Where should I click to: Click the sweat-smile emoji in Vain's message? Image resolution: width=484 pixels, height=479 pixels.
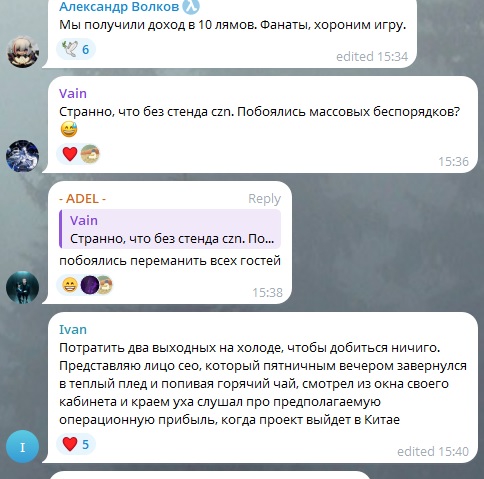point(69,130)
